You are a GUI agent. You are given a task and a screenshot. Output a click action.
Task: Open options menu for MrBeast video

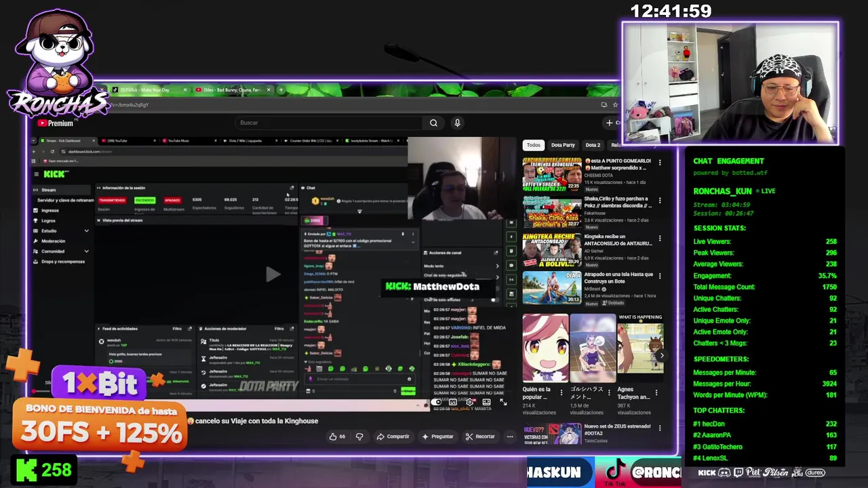[x=660, y=276]
